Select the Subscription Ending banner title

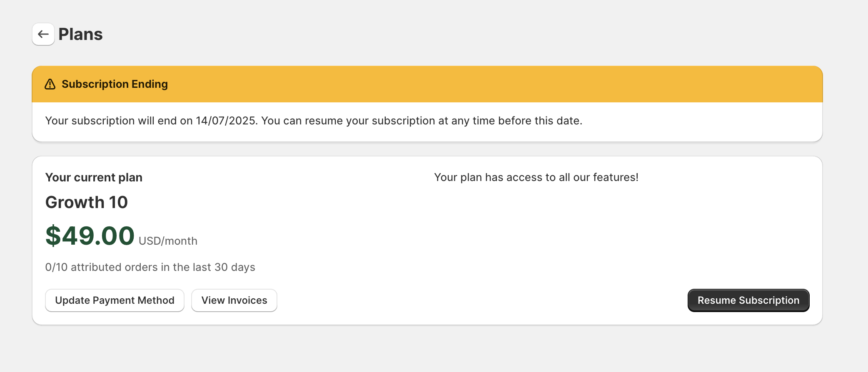click(x=115, y=84)
